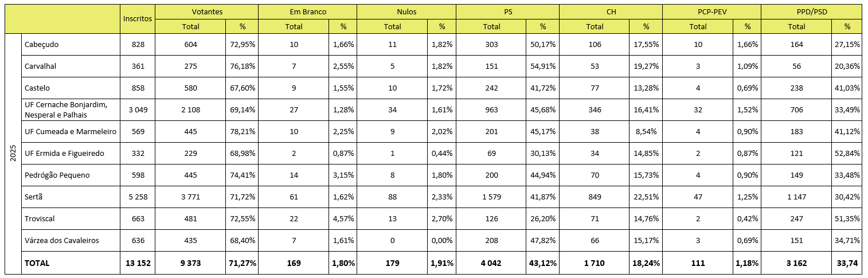Click the vertical 2025 year label
This screenshot has height=278, width=868.
13,154
